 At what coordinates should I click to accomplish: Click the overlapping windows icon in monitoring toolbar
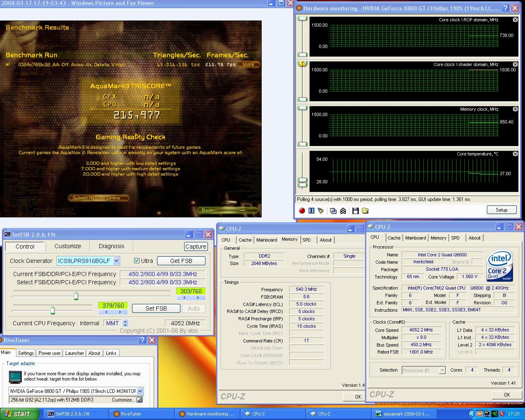333,210
